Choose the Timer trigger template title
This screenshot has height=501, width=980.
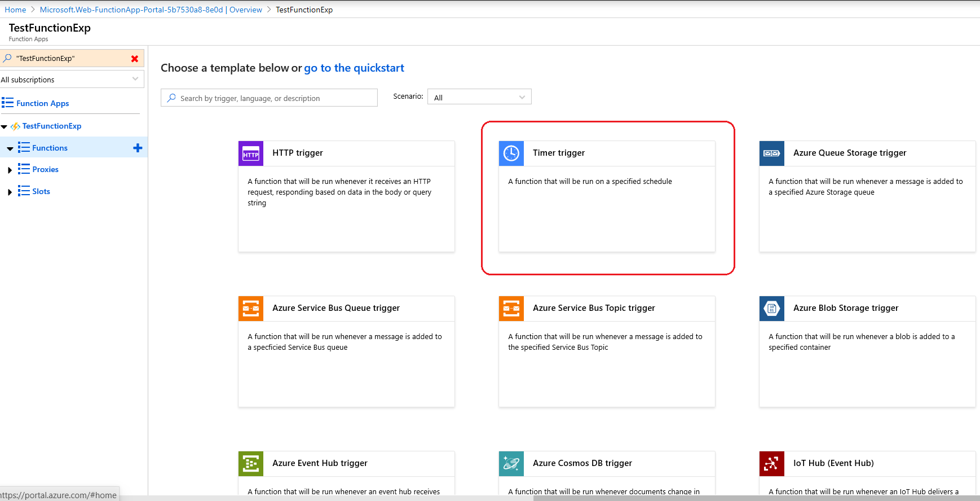click(x=559, y=153)
